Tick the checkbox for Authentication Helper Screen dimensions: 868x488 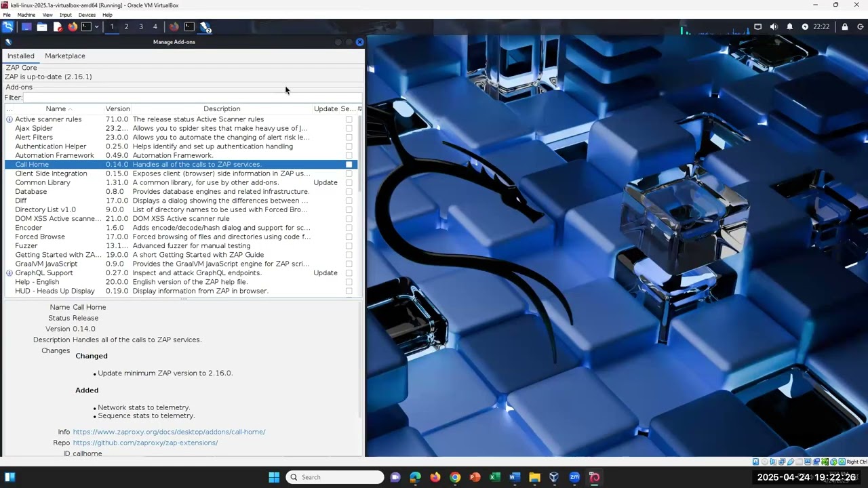349,146
